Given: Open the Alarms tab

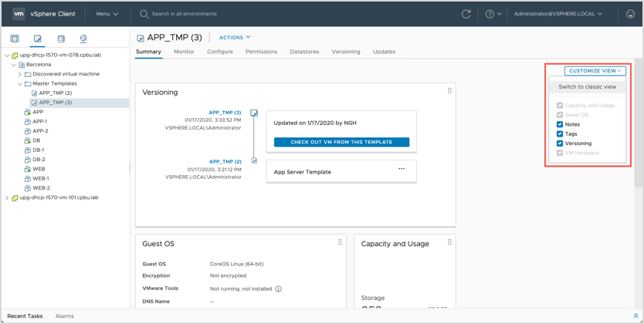Looking at the screenshot, I should click(65, 316).
